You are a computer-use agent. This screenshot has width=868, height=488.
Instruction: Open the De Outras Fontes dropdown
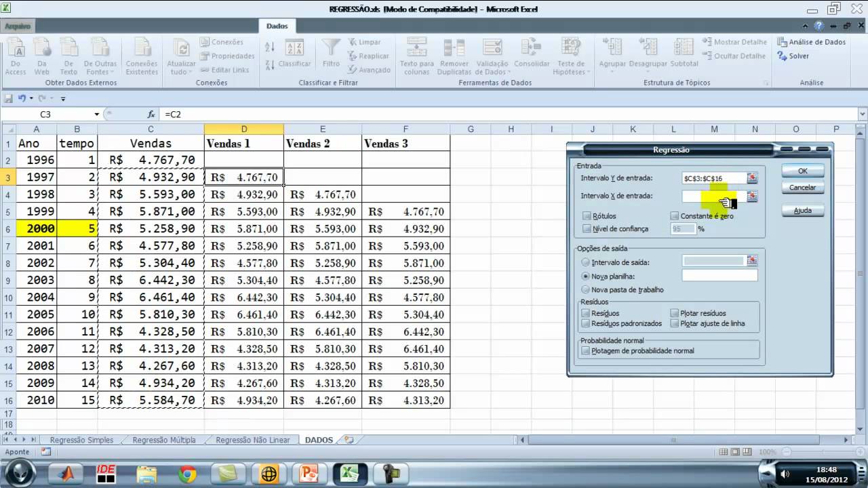[100, 57]
